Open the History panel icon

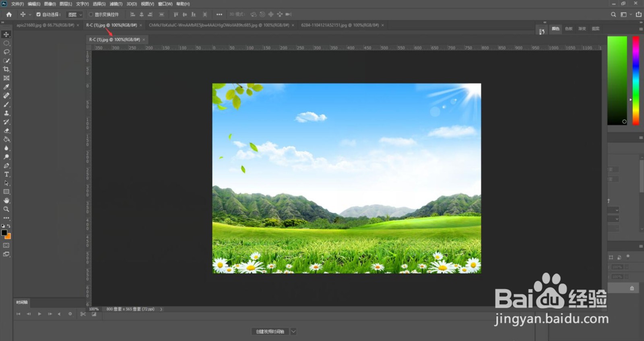click(542, 31)
